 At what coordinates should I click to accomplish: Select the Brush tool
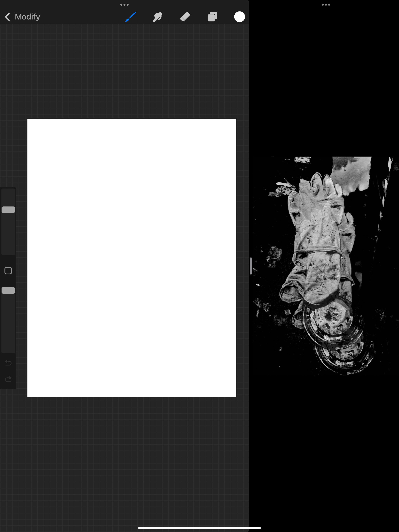pyautogui.click(x=131, y=17)
